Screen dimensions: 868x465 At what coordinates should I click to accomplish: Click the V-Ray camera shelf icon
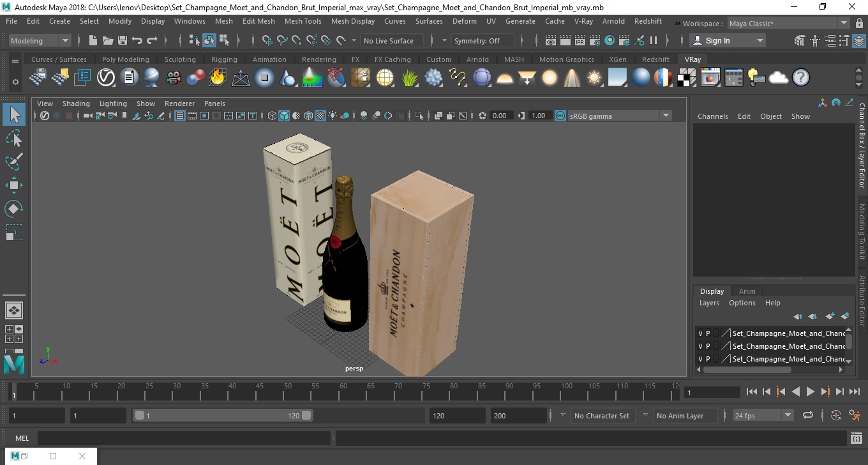click(173, 78)
